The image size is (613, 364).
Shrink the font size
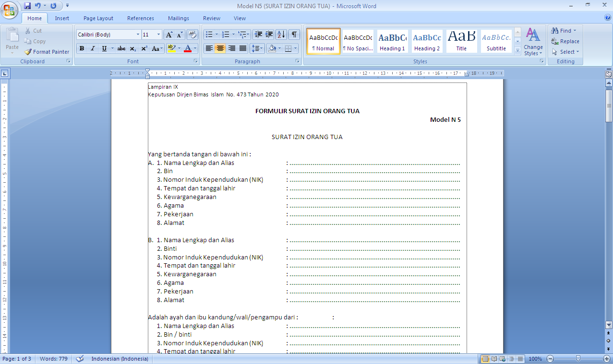point(180,35)
